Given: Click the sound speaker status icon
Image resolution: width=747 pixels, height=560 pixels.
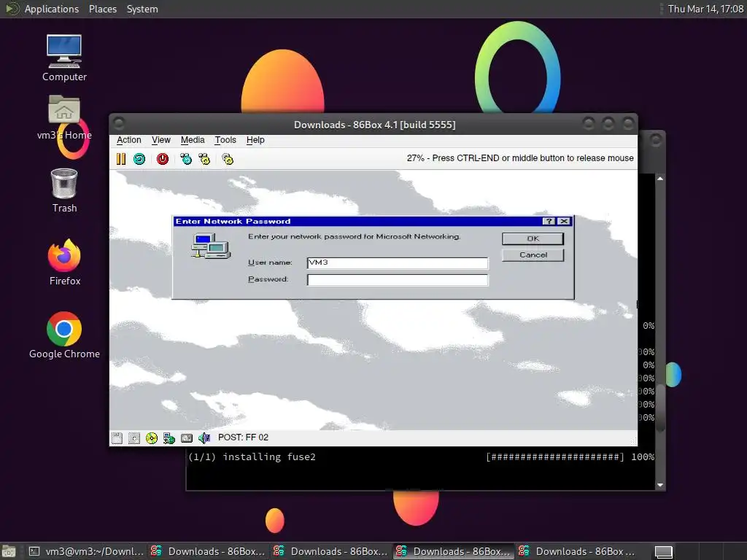Looking at the screenshot, I should tap(204, 437).
